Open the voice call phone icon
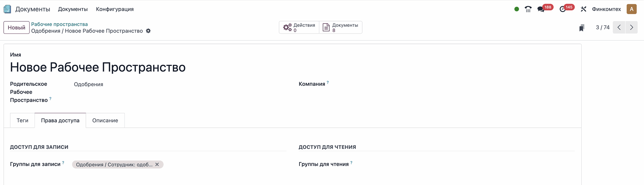This screenshot has width=644, height=185. [528, 9]
